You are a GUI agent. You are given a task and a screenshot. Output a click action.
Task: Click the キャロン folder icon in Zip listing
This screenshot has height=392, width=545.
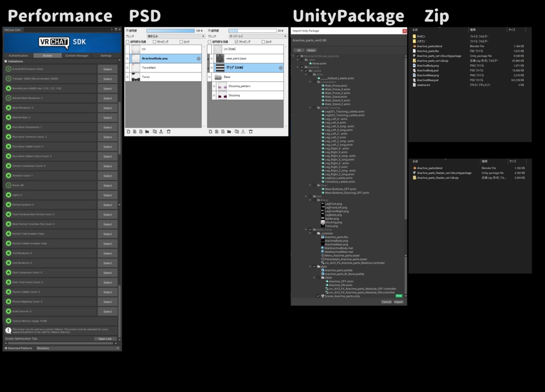pyautogui.click(x=414, y=37)
